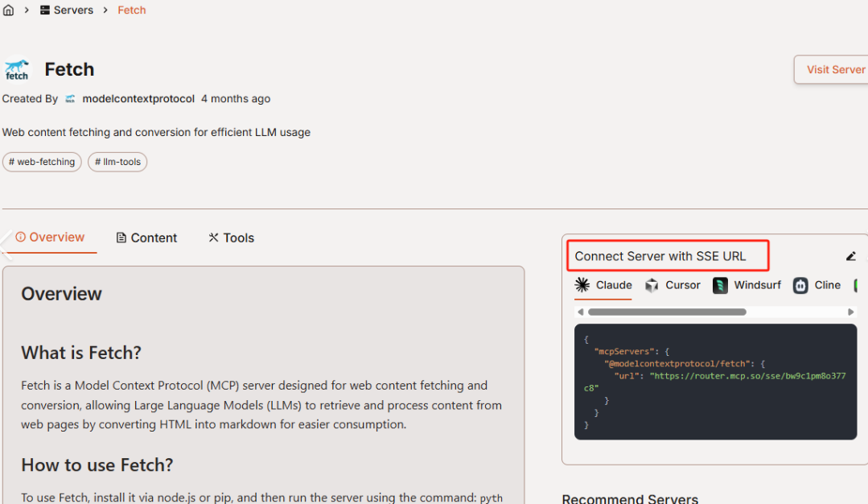Click the edit pencil icon

pos(851,256)
